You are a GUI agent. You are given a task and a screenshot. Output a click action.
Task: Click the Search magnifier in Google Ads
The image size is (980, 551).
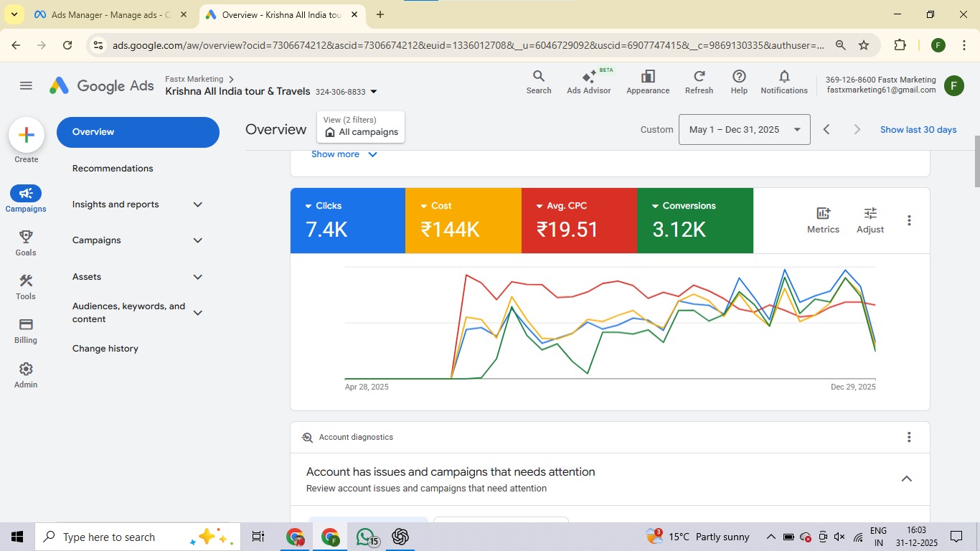(539, 82)
